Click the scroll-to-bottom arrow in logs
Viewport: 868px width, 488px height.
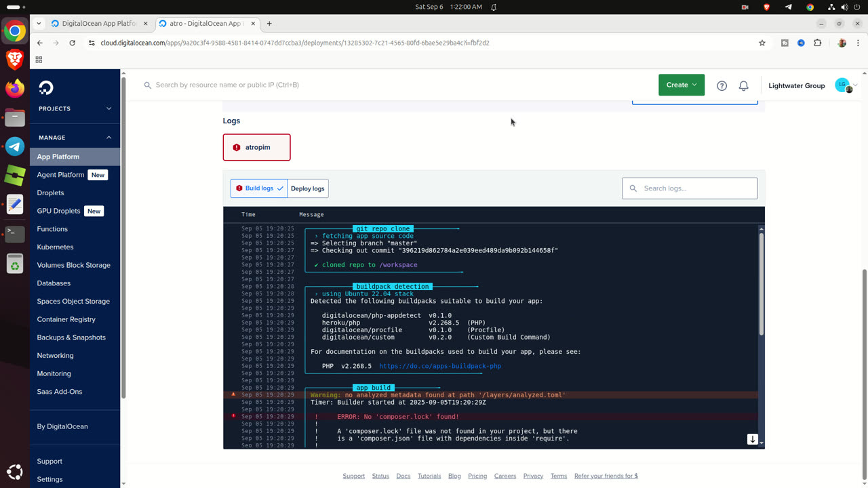coord(752,439)
